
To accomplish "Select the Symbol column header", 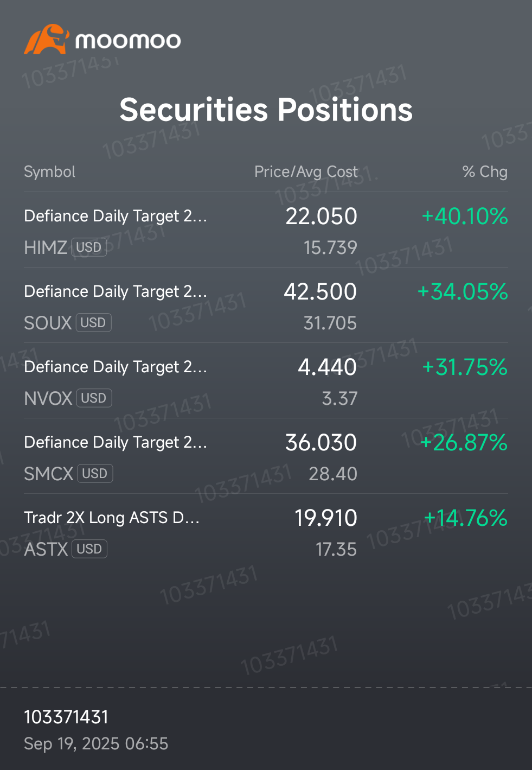I will coord(50,172).
